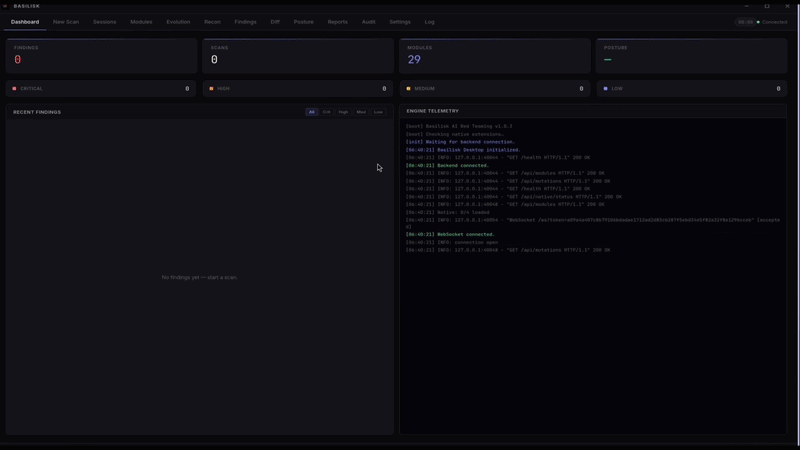Filter recent findings by Med
Screen dimensions: 800x450
click(x=361, y=112)
